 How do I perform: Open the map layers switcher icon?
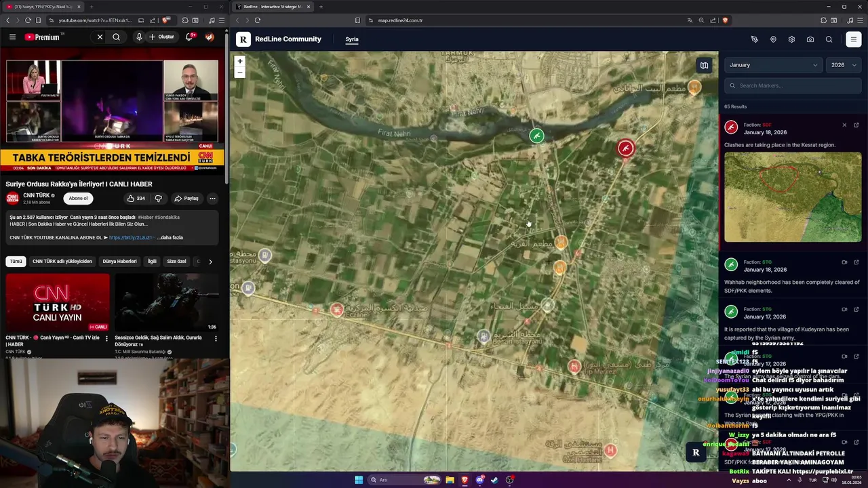(704, 65)
